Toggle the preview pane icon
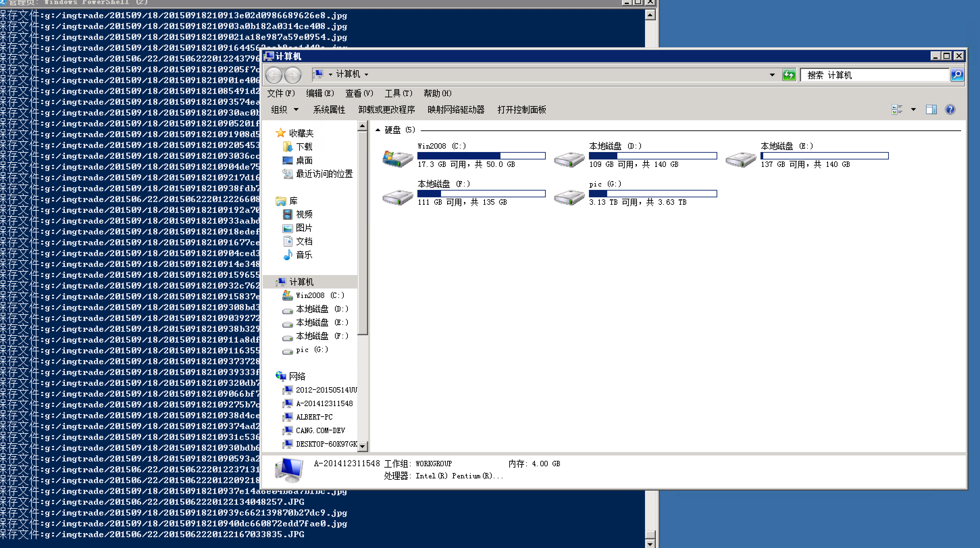This screenshot has height=548, width=980. pos(931,109)
